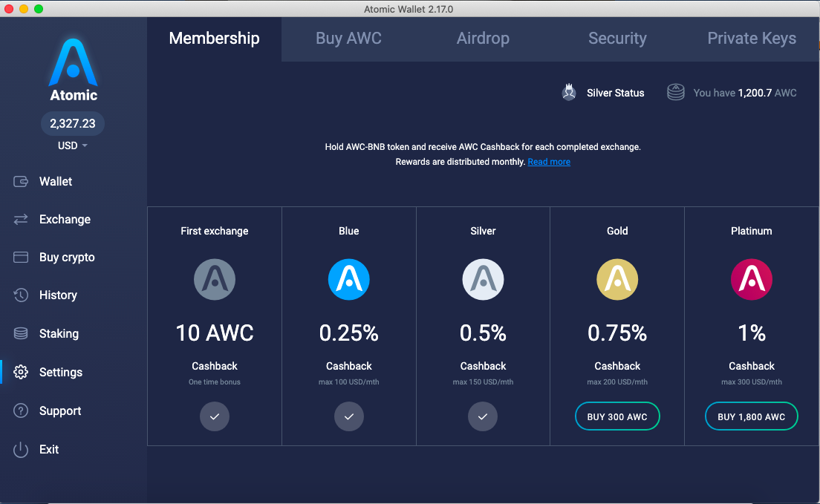Click the BUY 1,800 AWC button
The image size is (820, 504).
(752, 416)
